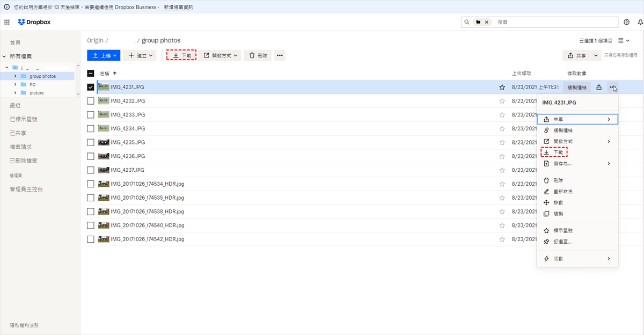Click the Origin breadcrumb
The height and width of the screenshot is (335, 644).
(x=95, y=40)
